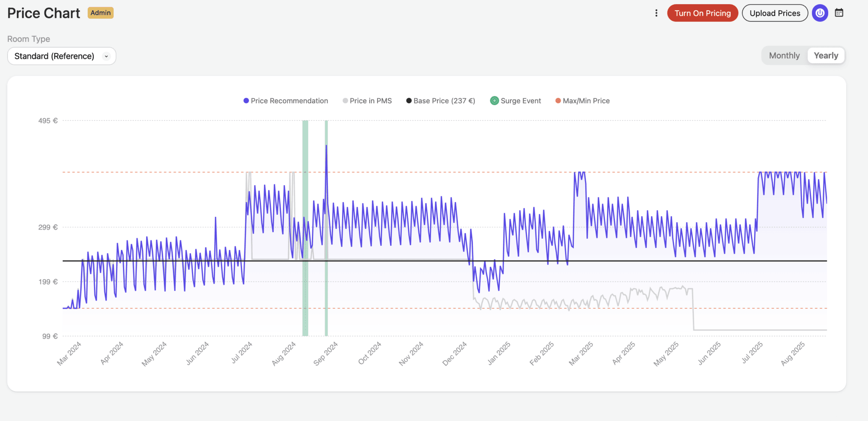Click the 299 € axis label

point(48,227)
